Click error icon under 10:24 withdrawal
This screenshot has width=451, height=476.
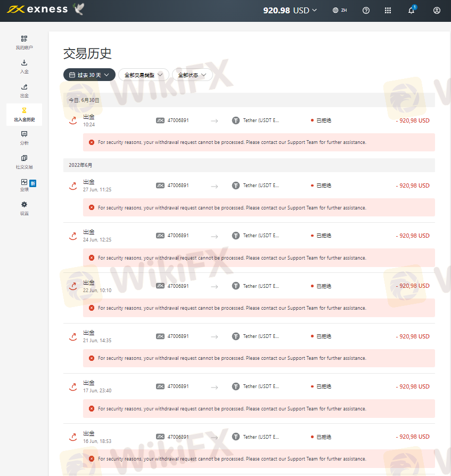(91, 142)
